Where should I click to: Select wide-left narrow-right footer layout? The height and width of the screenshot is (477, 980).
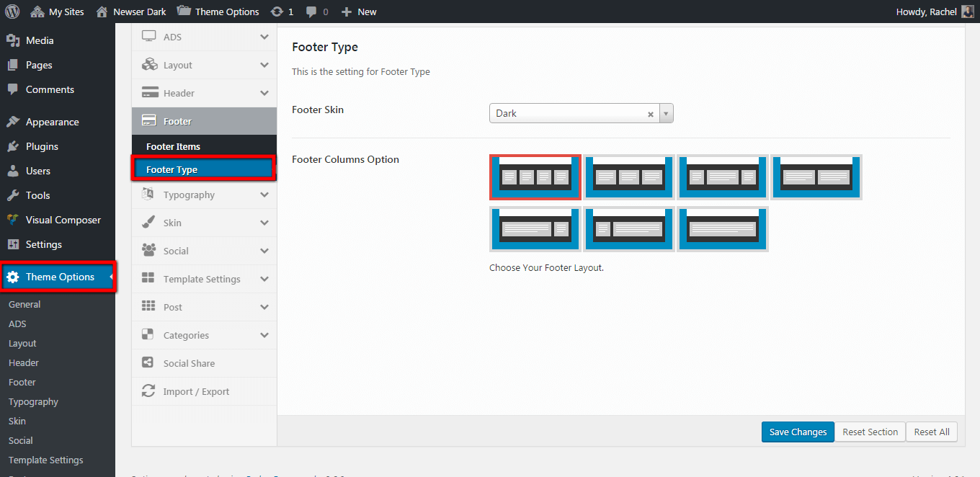[x=535, y=229]
